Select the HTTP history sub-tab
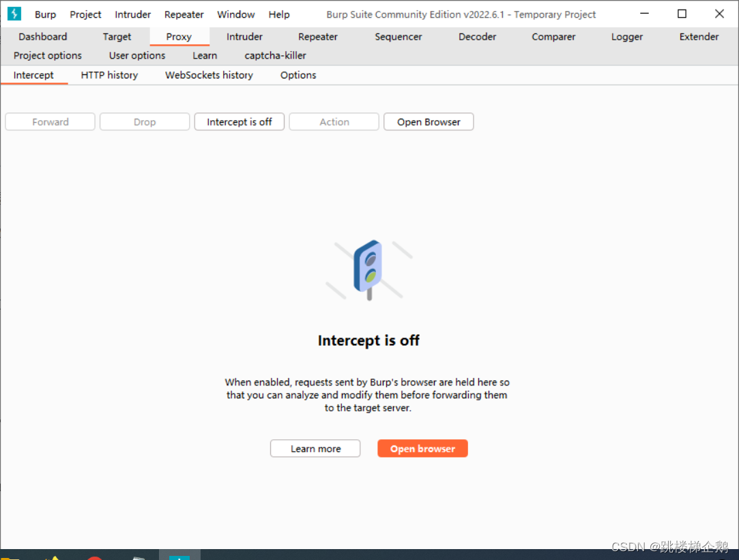The width and height of the screenshot is (739, 560). pos(109,75)
